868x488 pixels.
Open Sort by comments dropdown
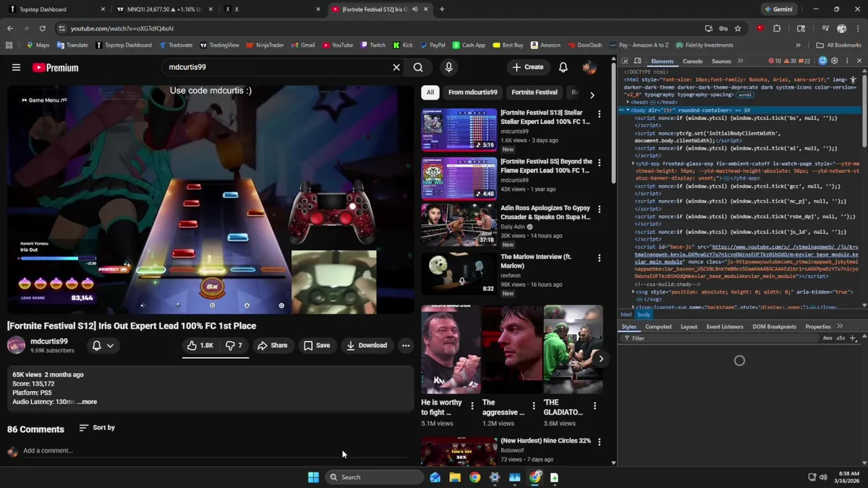[x=97, y=428]
